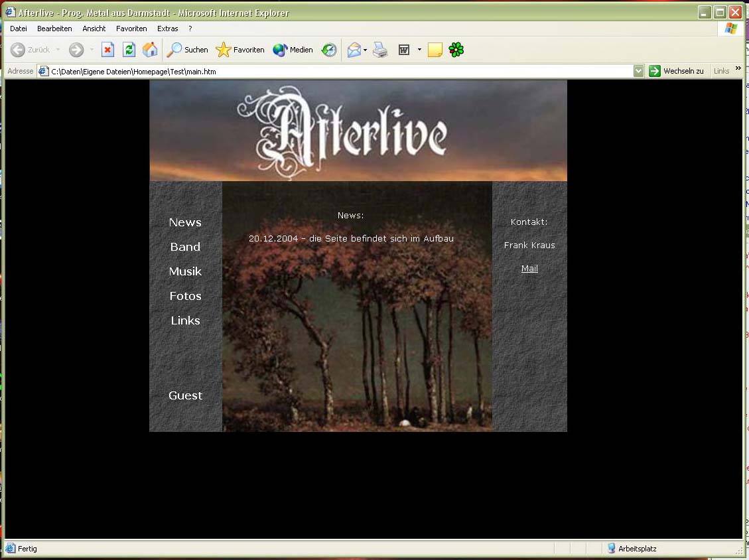This screenshot has width=749, height=560.
Task: Print the page with the printer icon
Action: click(380, 50)
